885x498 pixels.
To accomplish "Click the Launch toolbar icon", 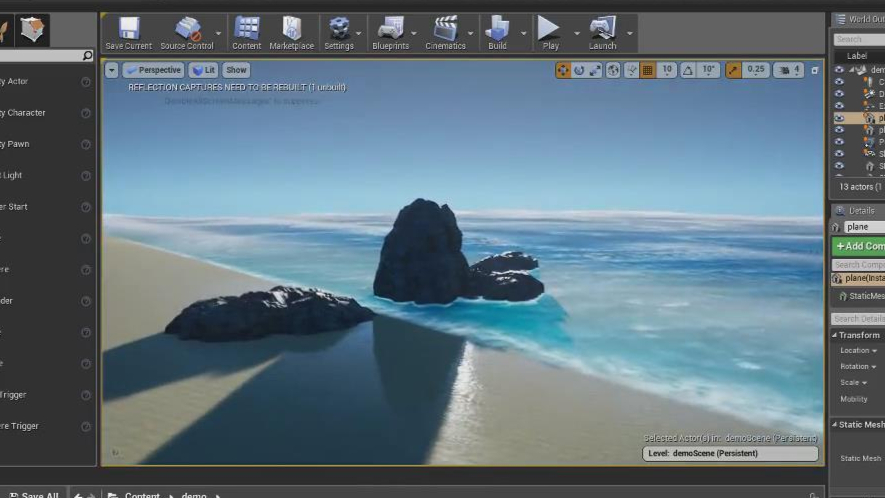I will tap(602, 33).
